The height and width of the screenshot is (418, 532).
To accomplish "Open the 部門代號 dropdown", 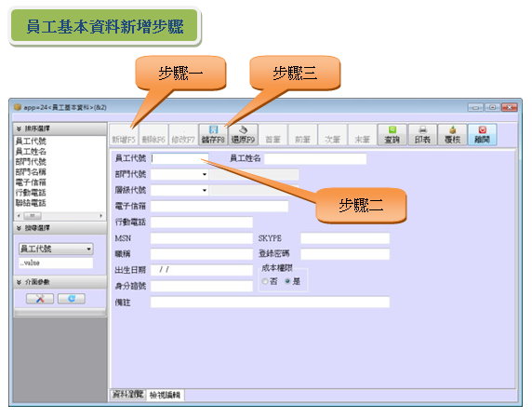I will point(205,174).
